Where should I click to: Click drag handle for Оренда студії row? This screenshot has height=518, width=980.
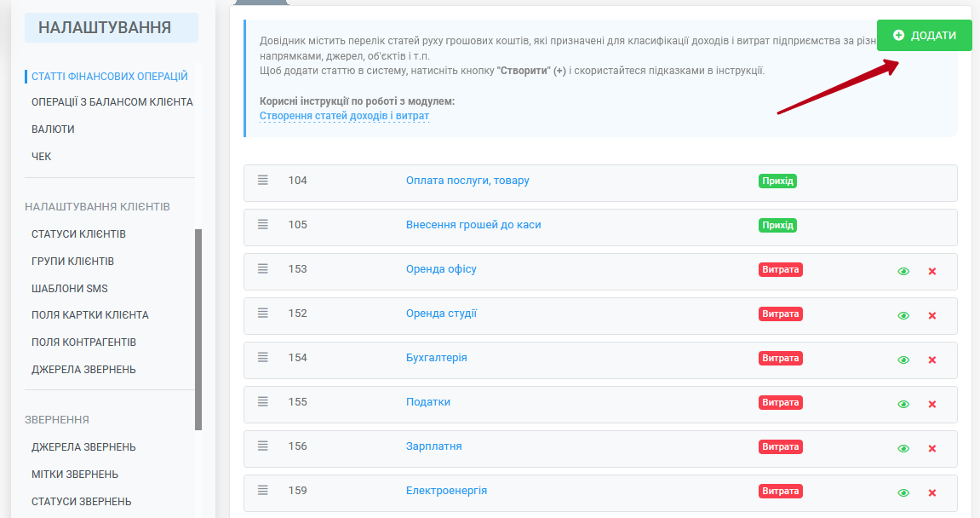pos(263,313)
